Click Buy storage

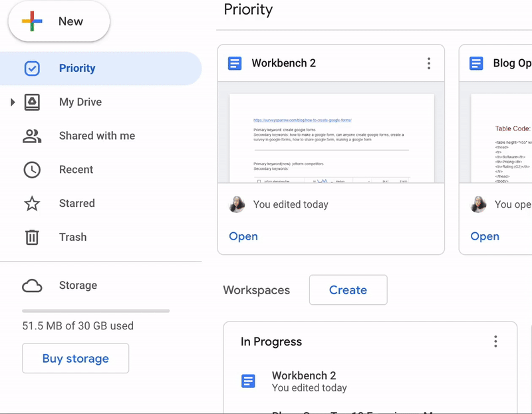coord(75,358)
